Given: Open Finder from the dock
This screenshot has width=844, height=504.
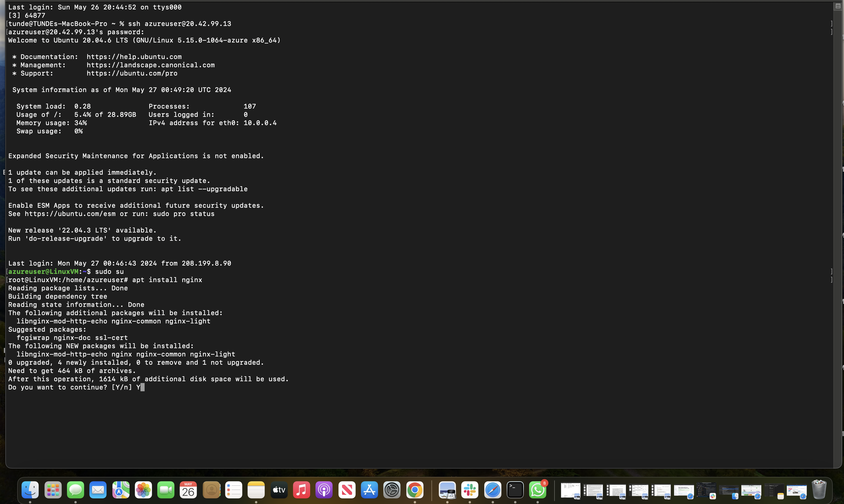Looking at the screenshot, I should point(30,490).
